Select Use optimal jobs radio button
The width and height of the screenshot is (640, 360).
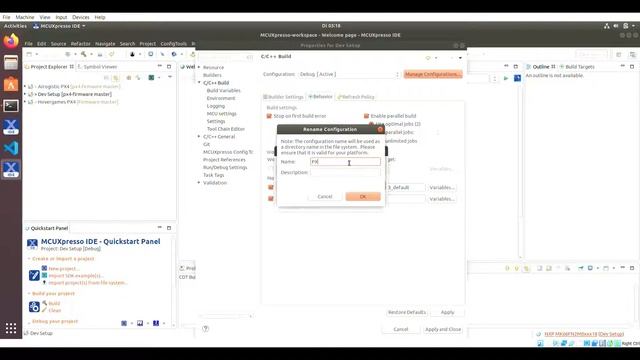pos(371,124)
